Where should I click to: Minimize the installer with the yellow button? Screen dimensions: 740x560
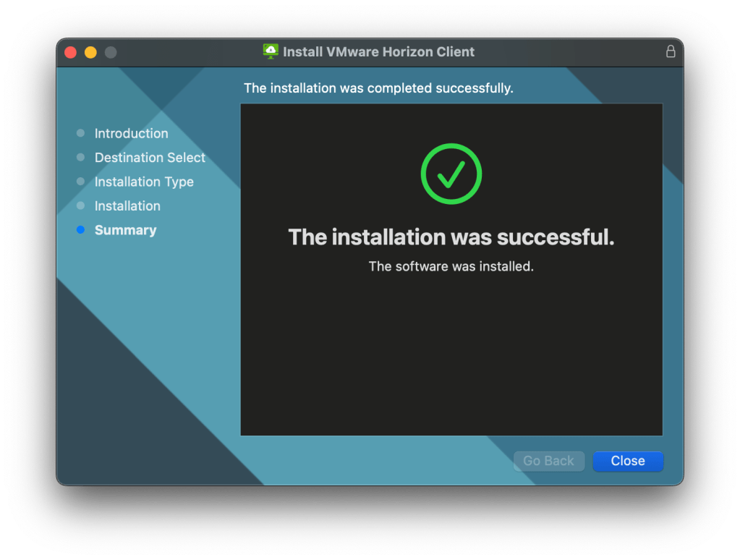90,52
